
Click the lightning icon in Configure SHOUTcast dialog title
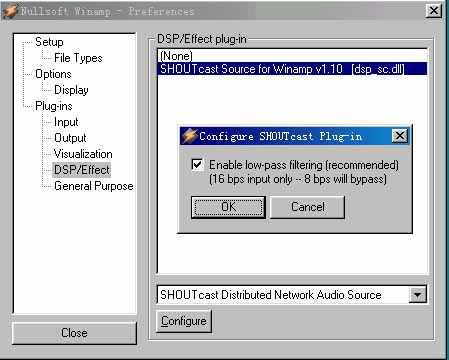pos(190,136)
